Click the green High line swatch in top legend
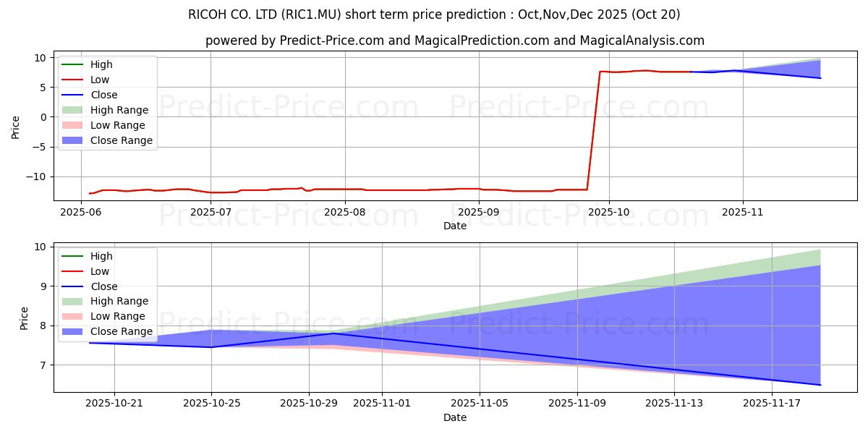This screenshot has width=868, height=434. click(74, 64)
